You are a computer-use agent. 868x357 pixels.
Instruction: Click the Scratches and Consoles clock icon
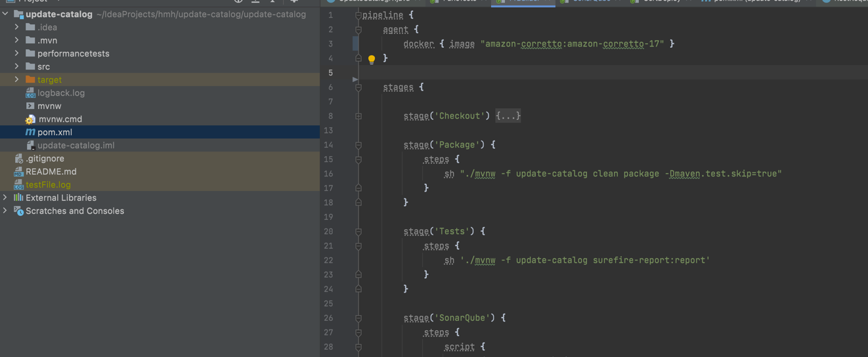tap(18, 211)
